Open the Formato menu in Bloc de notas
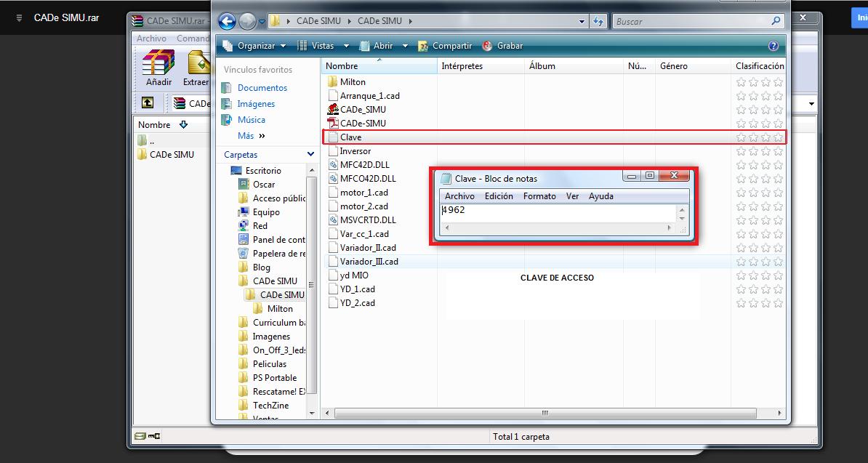 [539, 196]
